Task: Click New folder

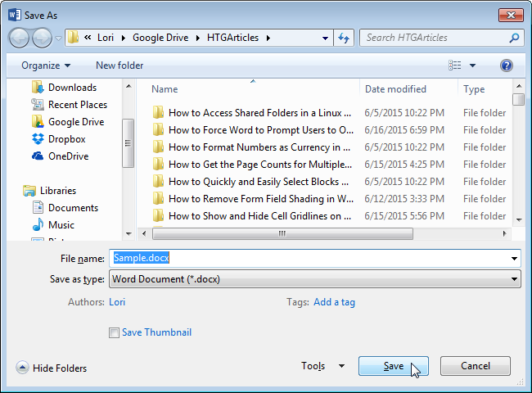Action: click(x=119, y=65)
